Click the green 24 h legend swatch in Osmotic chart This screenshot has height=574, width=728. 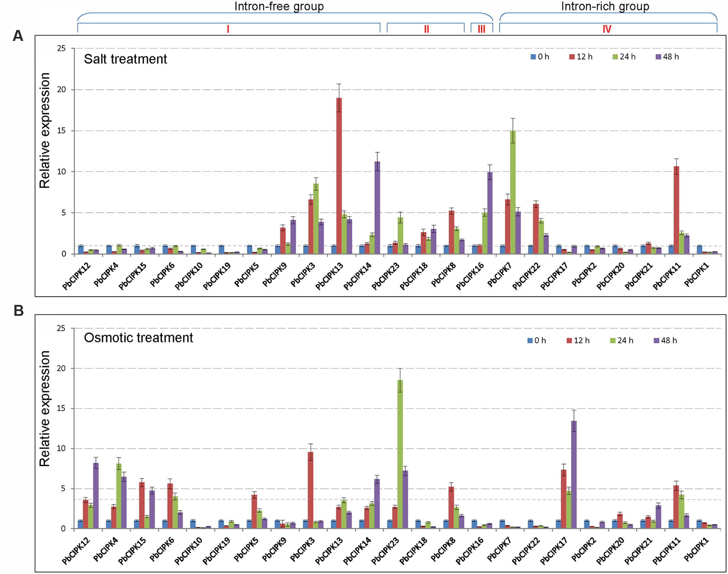click(x=613, y=340)
